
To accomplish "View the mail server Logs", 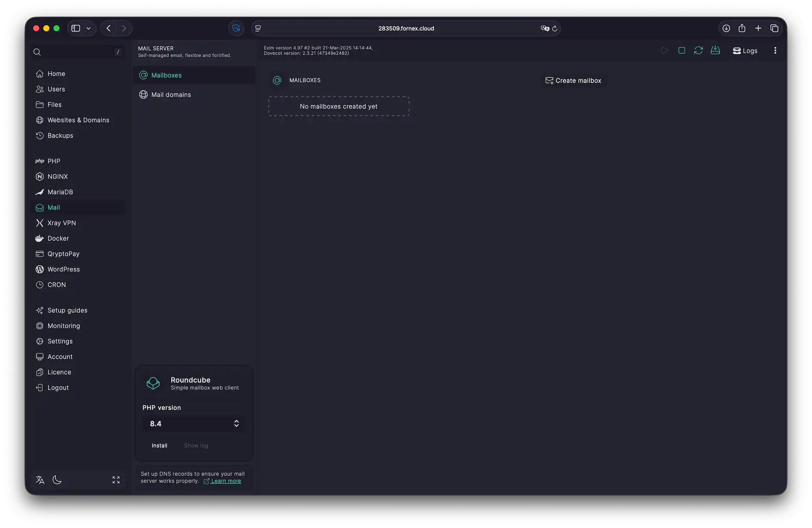I will (x=744, y=50).
